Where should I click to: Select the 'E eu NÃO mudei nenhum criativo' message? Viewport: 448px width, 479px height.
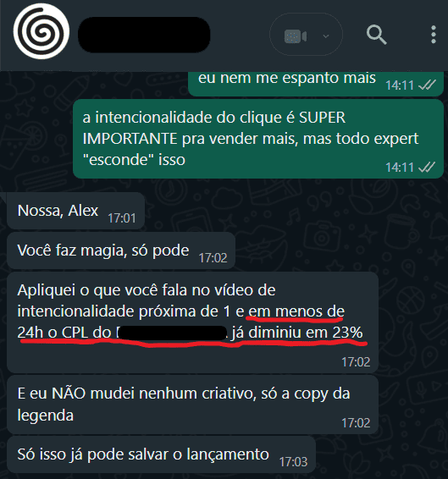tap(192, 405)
